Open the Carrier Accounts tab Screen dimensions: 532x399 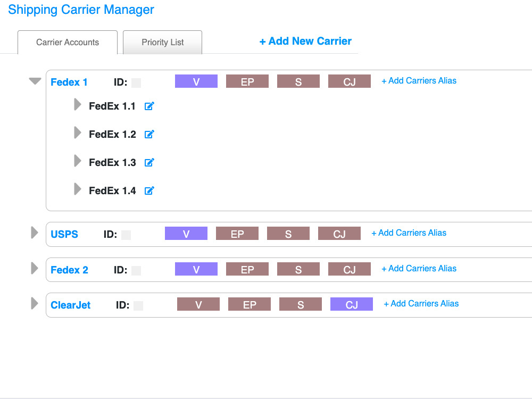tap(68, 42)
